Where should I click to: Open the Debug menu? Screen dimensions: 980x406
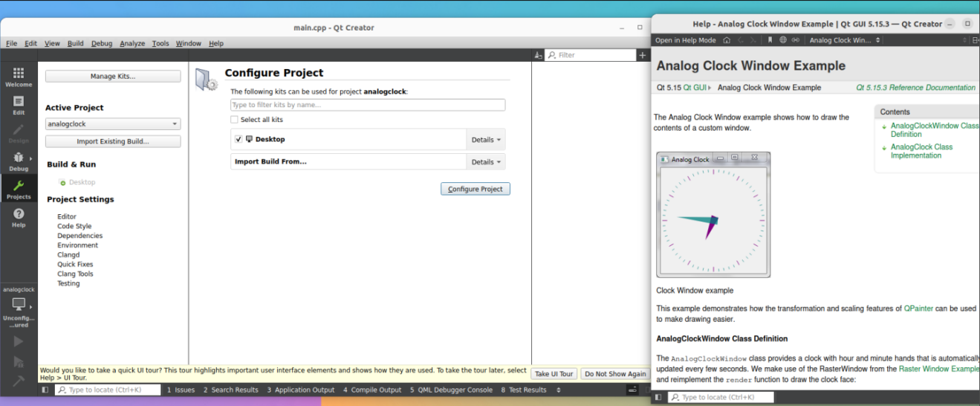point(102,43)
